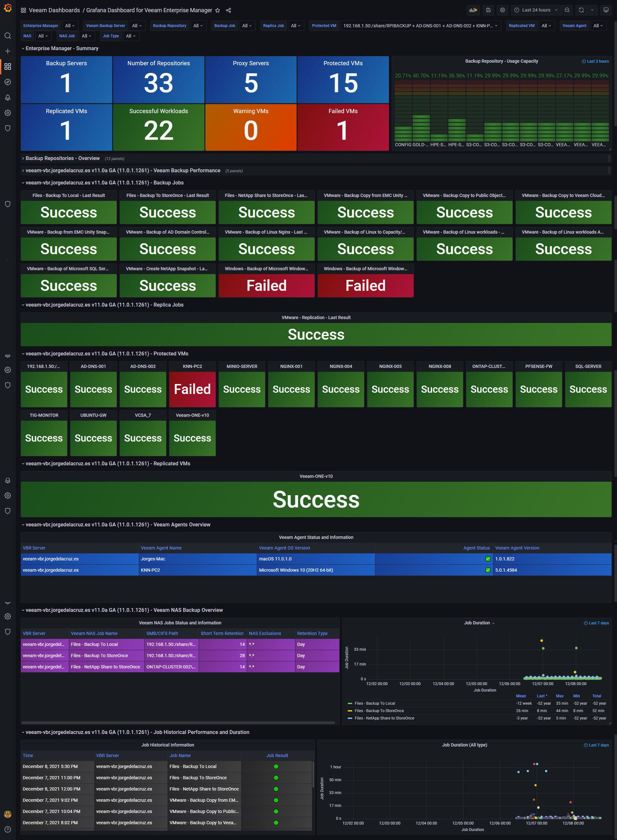Open the Veeam Backup Server All dropdown
The image size is (617, 840).
coord(137,26)
